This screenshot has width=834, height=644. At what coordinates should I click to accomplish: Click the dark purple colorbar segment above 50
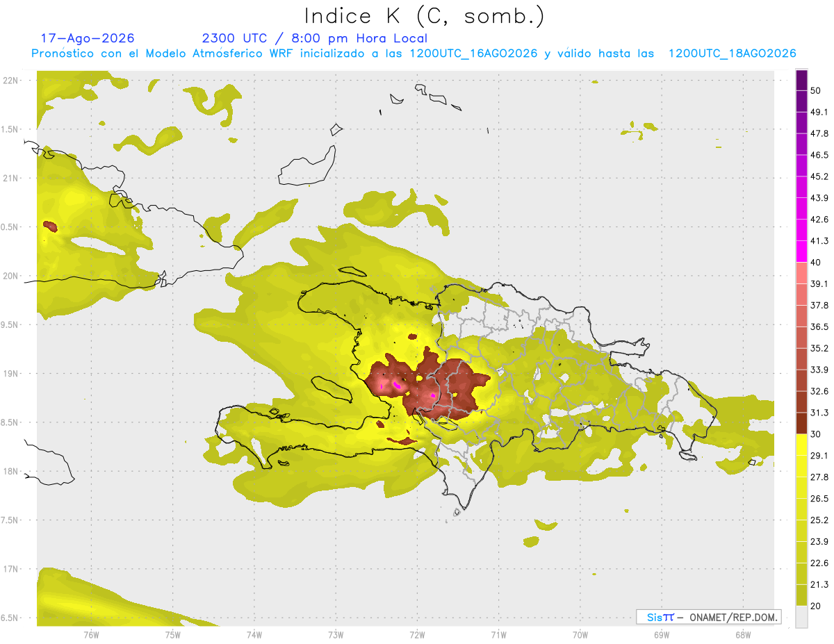[801, 80]
